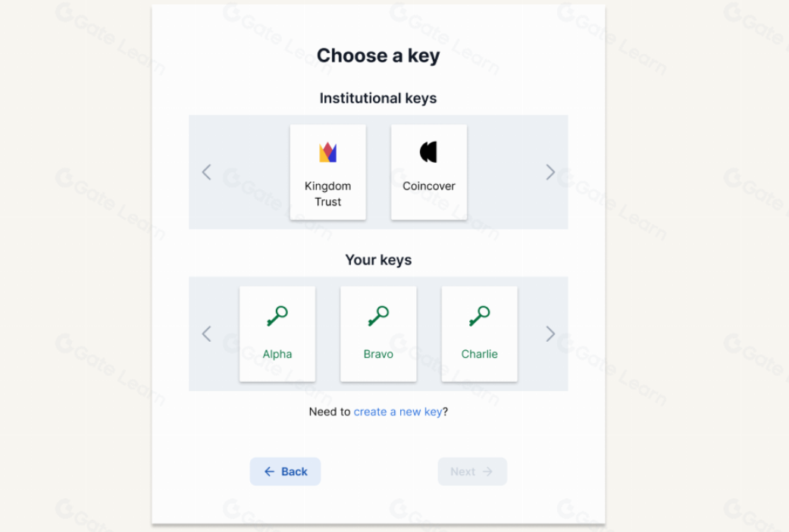
Task: Select the Bravo green key icon
Action: pyautogui.click(x=378, y=316)
